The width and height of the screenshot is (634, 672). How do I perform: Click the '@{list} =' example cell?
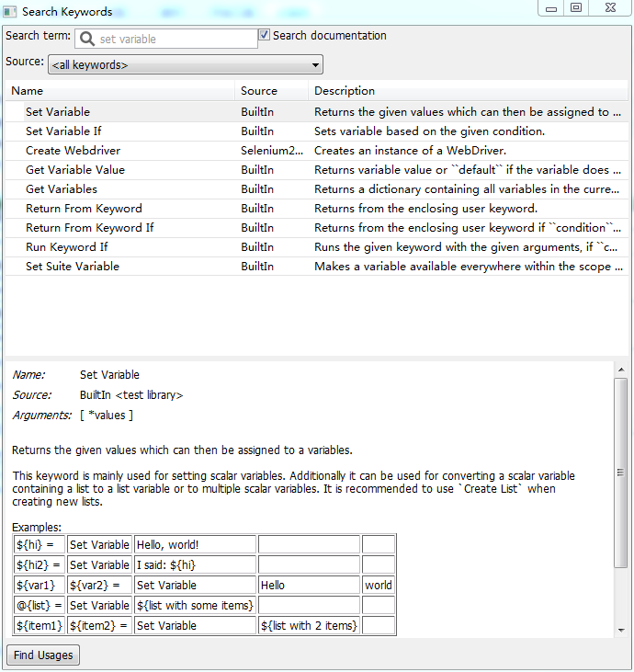pyautogui.click(x=40, y=605)
